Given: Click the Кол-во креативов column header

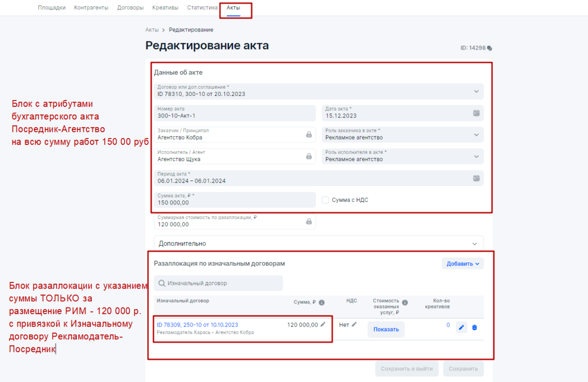Looking at the screenshot, I should pyautogui.click(x=437, y=303).
